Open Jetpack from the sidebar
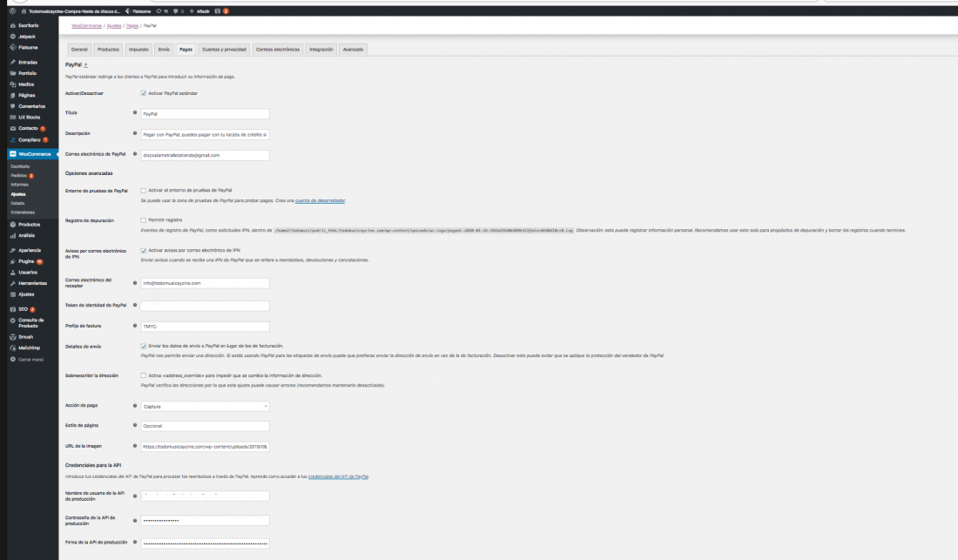The height and width of the screenshot is (560, 958). (x=26, y=37)
